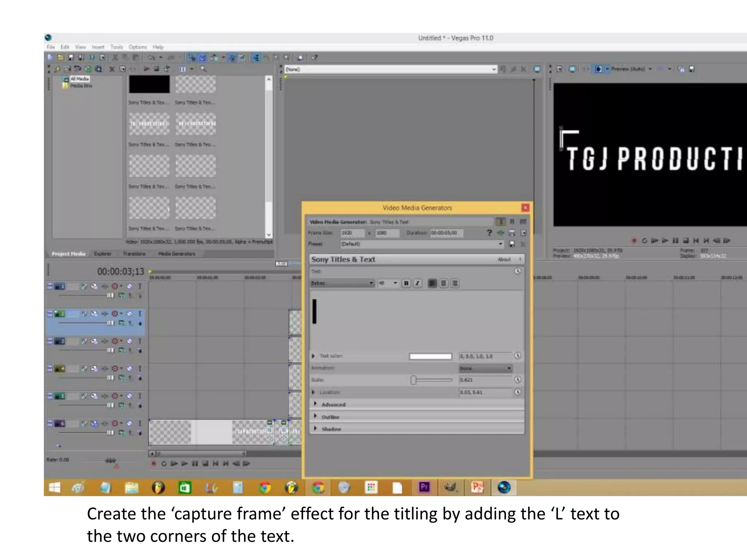Click Record button in timeline transport

pyautogui.click(x=154, y=463)
